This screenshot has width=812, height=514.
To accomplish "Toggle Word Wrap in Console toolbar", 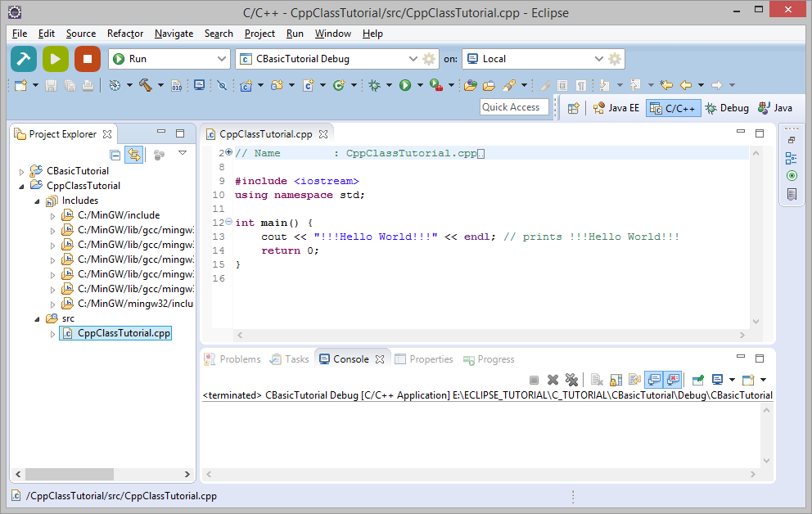I will click(634, 380).
